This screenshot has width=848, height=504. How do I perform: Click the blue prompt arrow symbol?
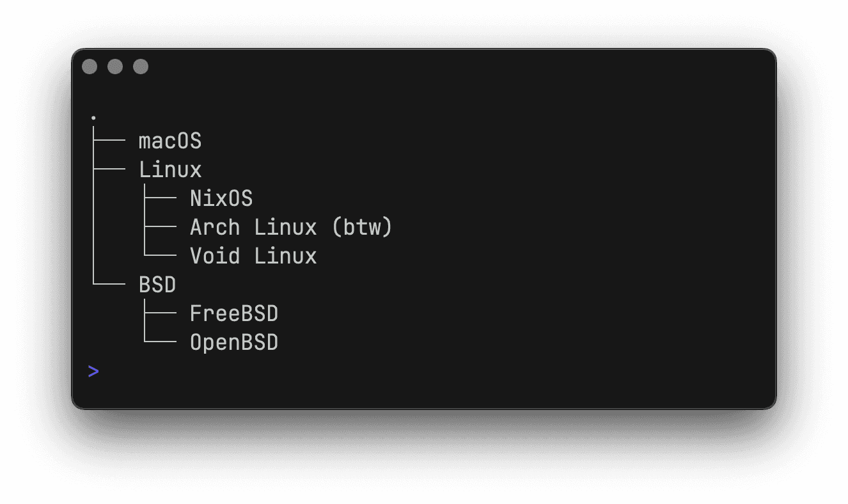[x=93, y=371]
